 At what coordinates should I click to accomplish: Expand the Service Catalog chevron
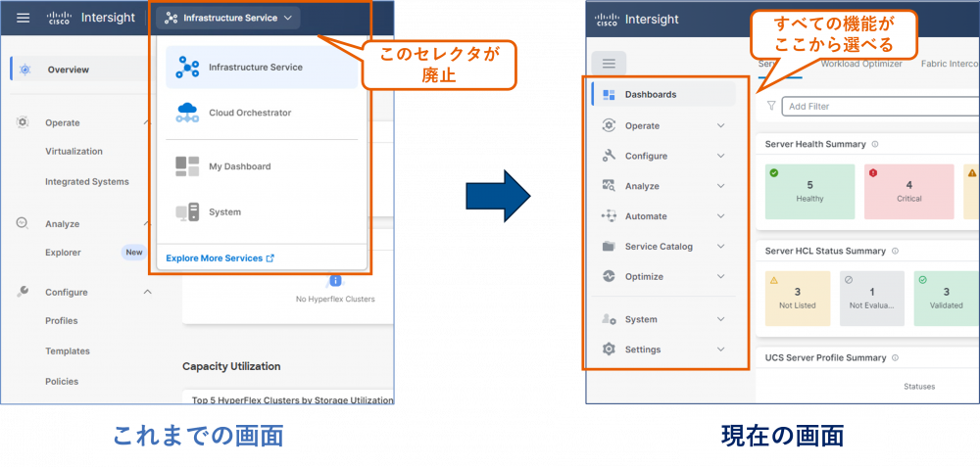pyautogui.click(x=720, y=247)
